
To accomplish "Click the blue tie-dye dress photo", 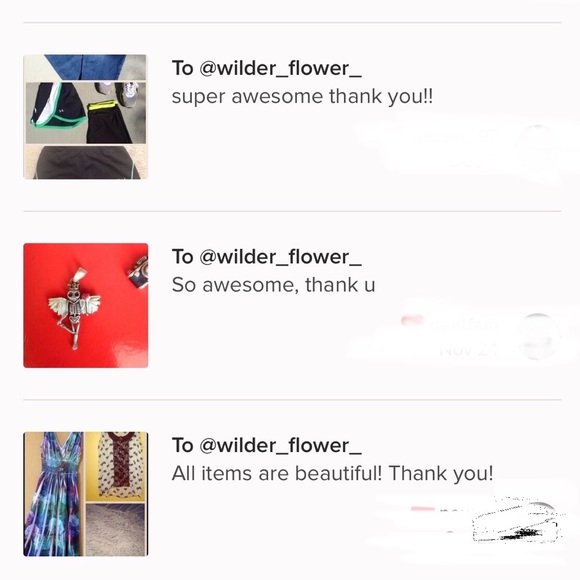I will pyautogui.click(x=54, y=494).
